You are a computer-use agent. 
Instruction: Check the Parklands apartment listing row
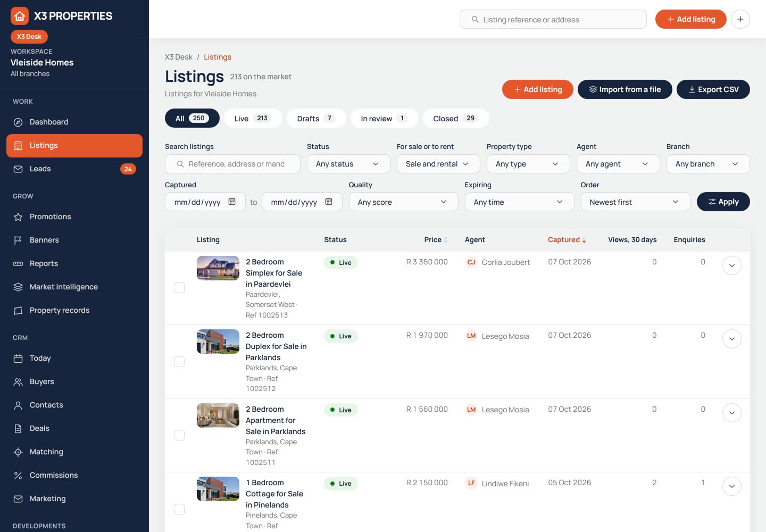[x=179, y=435]
